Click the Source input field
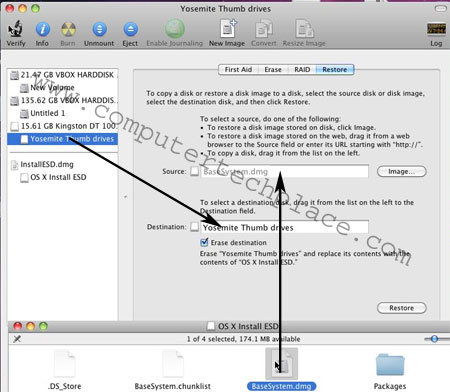 (x=285, y=171)
